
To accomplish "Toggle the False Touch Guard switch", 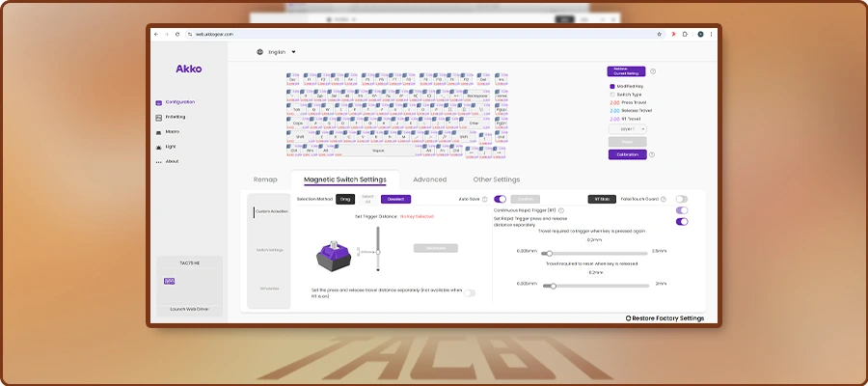I will (682, 199).
